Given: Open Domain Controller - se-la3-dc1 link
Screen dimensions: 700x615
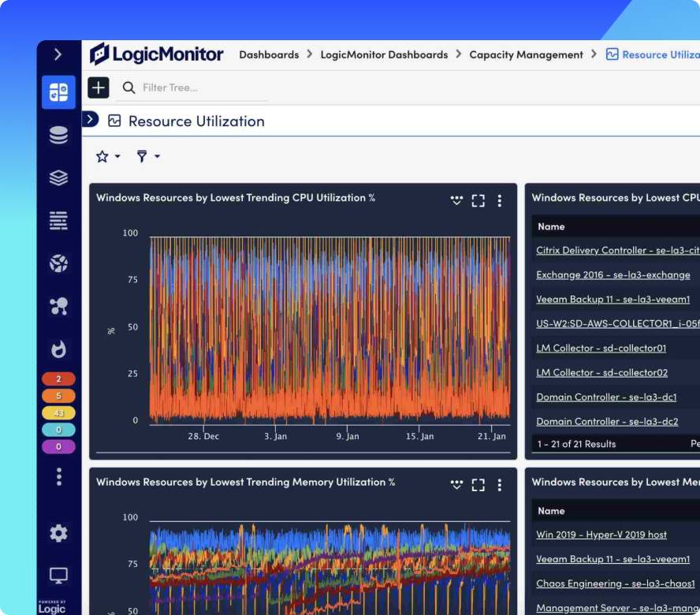Looking at the screenshot, I should click(606, 397).
